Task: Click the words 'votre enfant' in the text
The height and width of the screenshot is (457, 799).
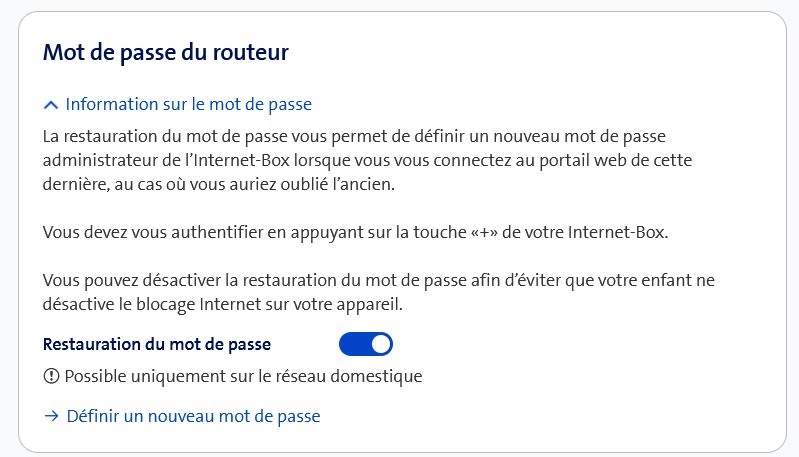Action: [648, 280]
